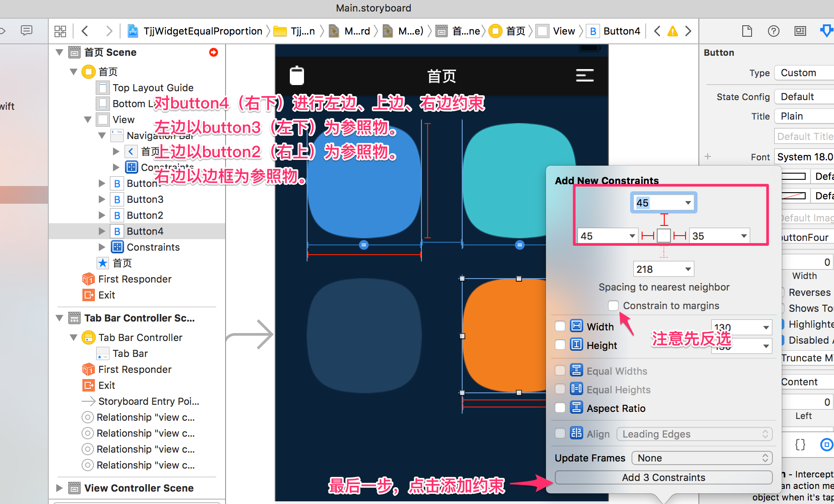Collapse the Tab Bar Controller Scene
This screenshot has height=504, width=834.
(x=59, y=318)
